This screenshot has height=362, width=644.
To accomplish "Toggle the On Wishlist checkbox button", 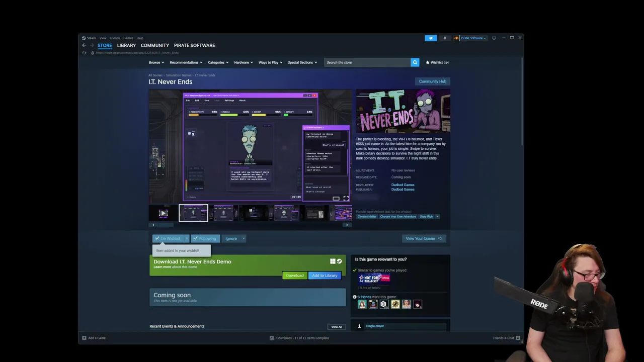I will click(168, 238).
